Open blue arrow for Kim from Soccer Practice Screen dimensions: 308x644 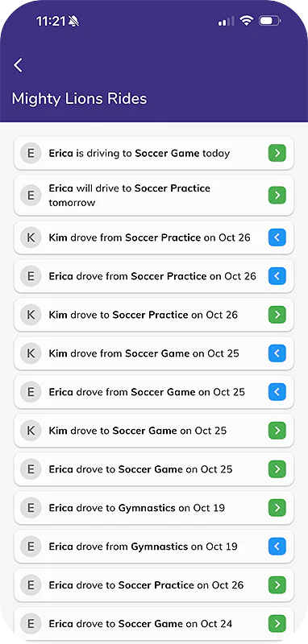(x=277, y=237)
